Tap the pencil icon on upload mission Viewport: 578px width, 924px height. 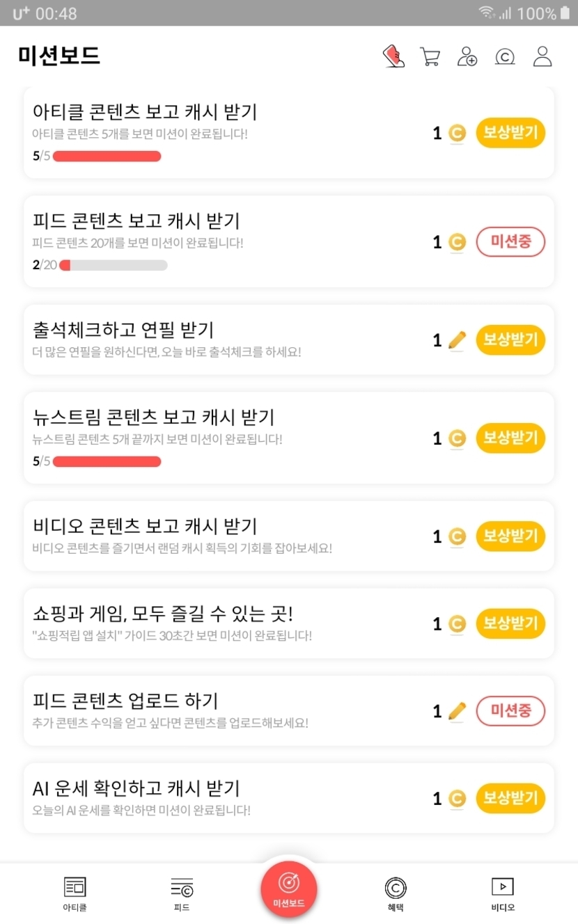pyautogui.click(x=457, y=711)
